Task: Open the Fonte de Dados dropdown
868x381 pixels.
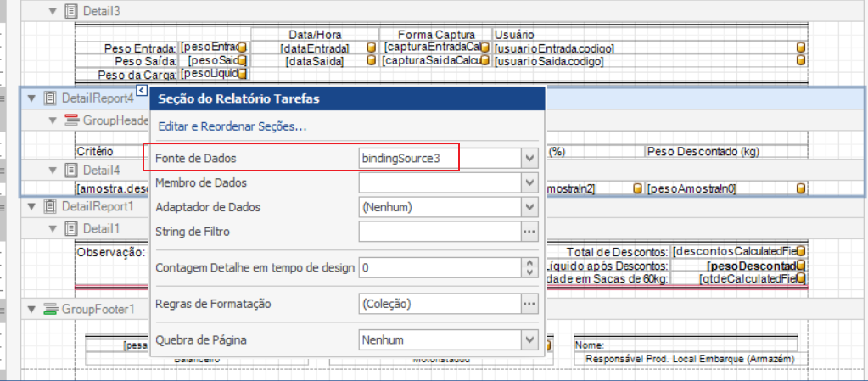Action: tap(529, 159)
